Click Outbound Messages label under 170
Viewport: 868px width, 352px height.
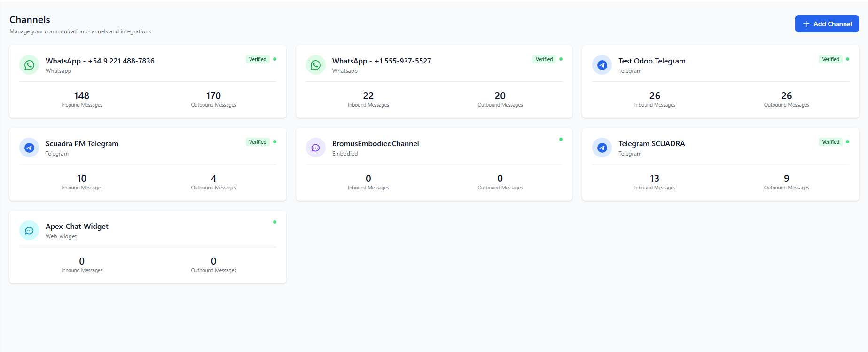(x=213, y=105)
